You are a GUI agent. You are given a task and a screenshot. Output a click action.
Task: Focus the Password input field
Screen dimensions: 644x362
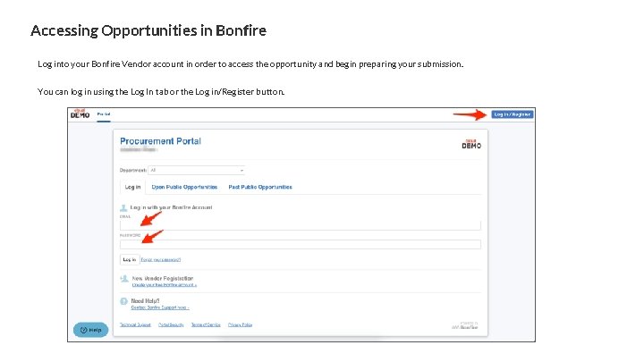pyautogui.click(x=301, y=244)
